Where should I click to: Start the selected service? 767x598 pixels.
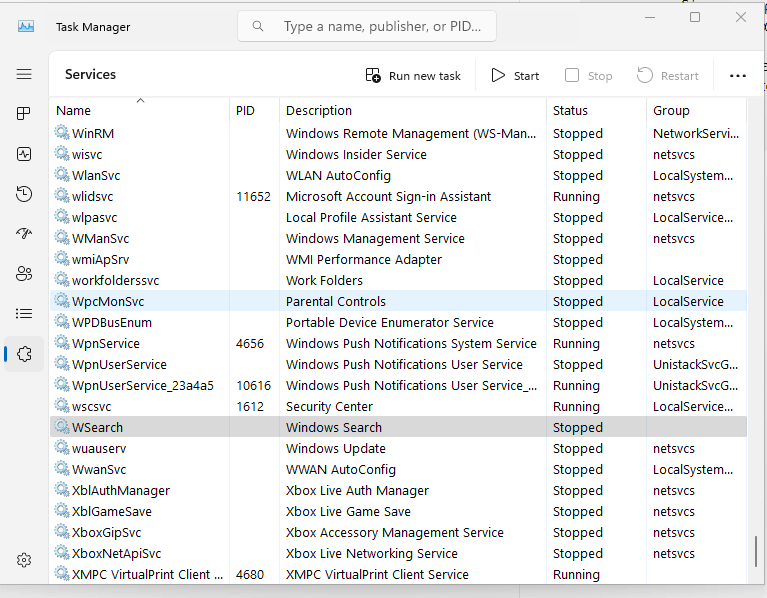point(515,76)
